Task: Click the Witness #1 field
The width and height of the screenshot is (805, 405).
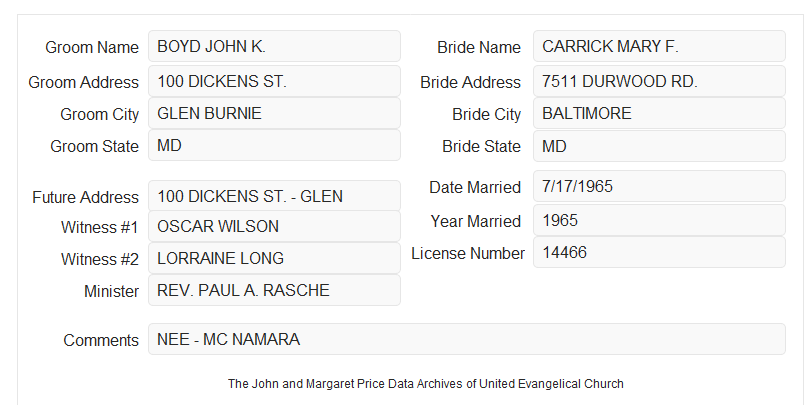Action: 274,226
